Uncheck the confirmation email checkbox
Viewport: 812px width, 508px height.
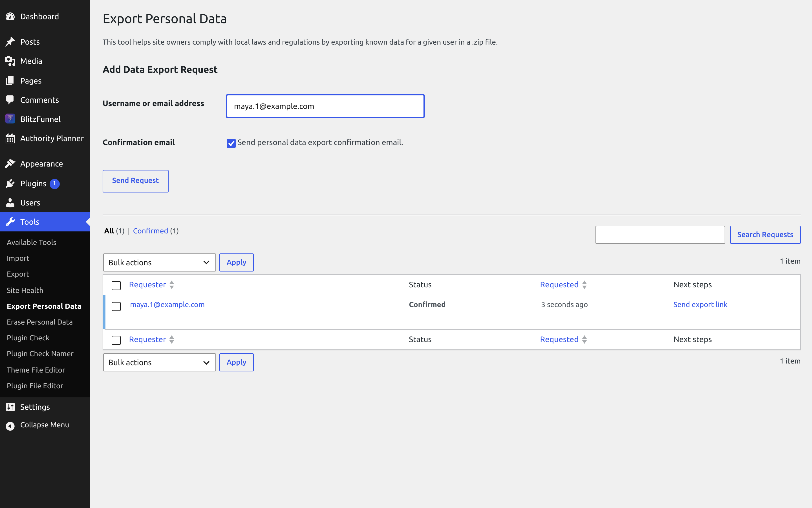pyautogui.click(x=231, y=143)
